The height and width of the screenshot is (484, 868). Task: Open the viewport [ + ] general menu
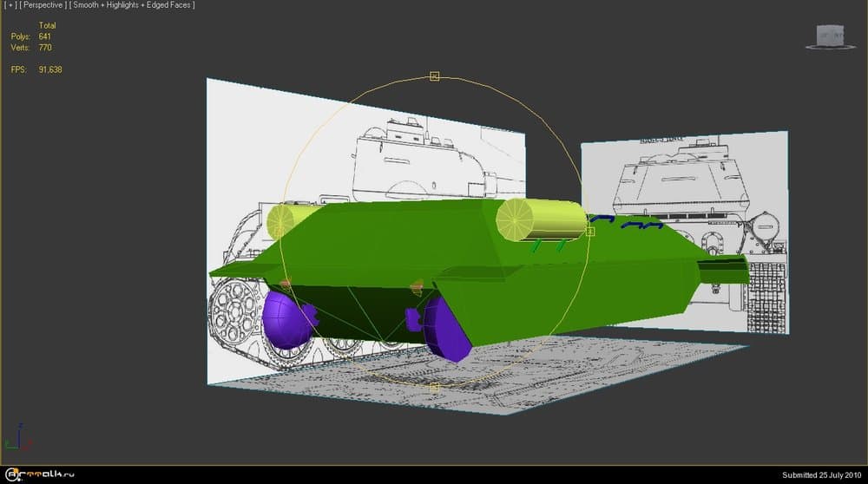pos(10,5)
